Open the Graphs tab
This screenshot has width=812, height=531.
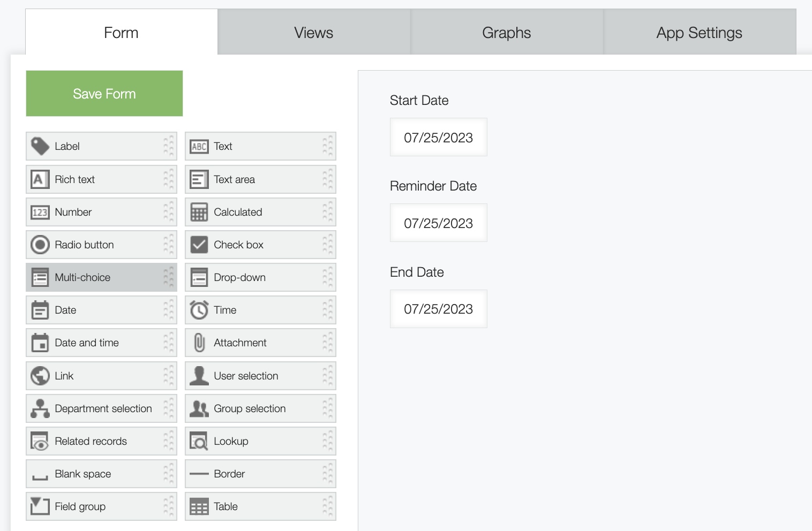[x=507, y=33]
